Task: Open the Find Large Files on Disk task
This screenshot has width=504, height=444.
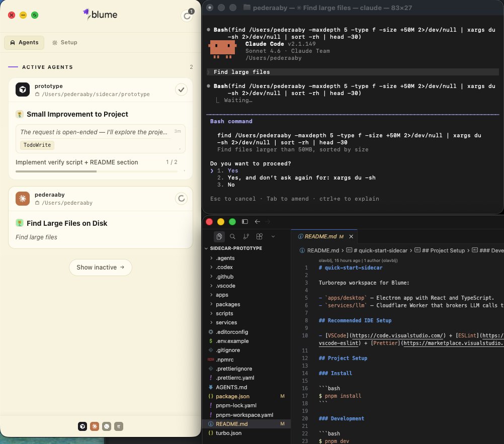Action: [x=67, y=223]
